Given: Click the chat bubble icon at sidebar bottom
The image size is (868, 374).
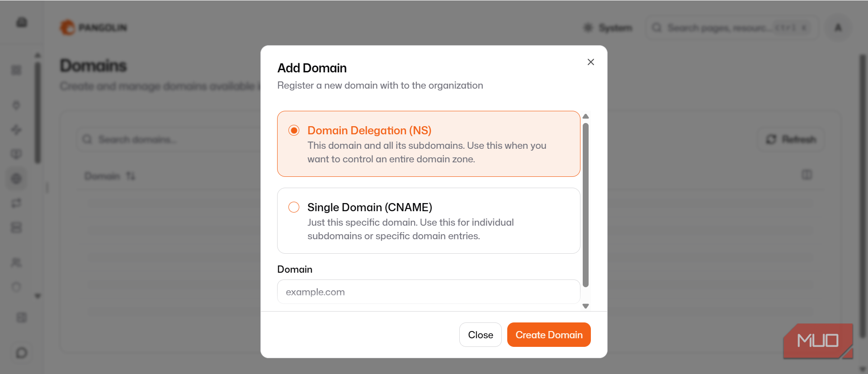Looking at the screenshot, I should 21,353.
